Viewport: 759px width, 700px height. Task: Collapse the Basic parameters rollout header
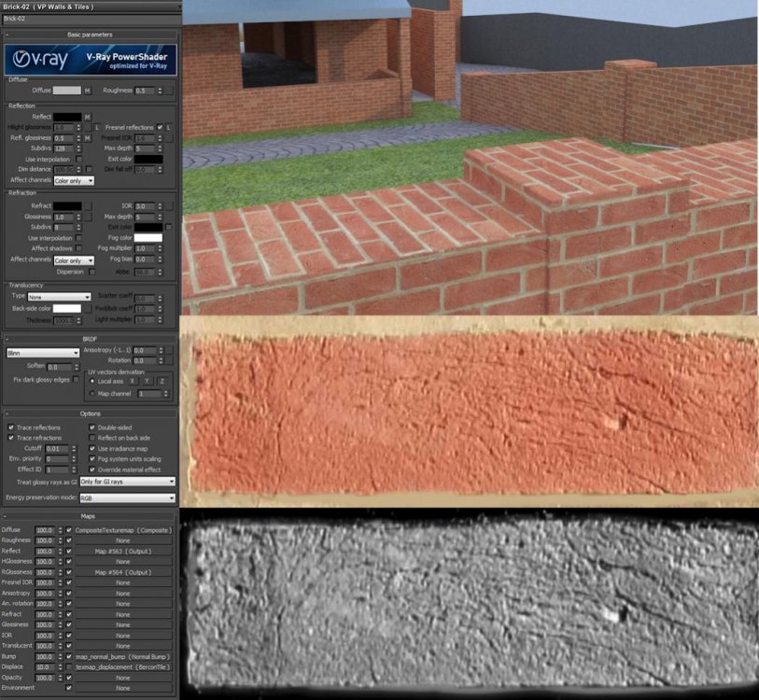click(x=90, y=35)
